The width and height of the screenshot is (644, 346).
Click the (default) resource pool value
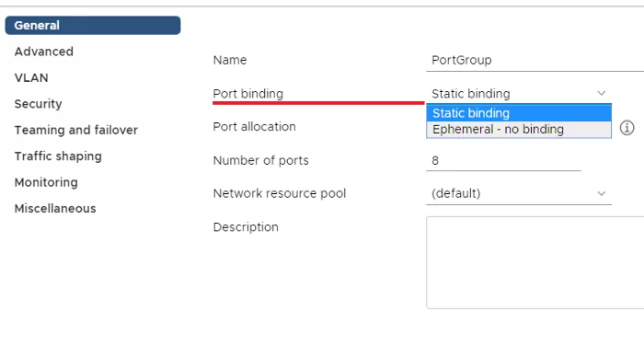(456, 193)
